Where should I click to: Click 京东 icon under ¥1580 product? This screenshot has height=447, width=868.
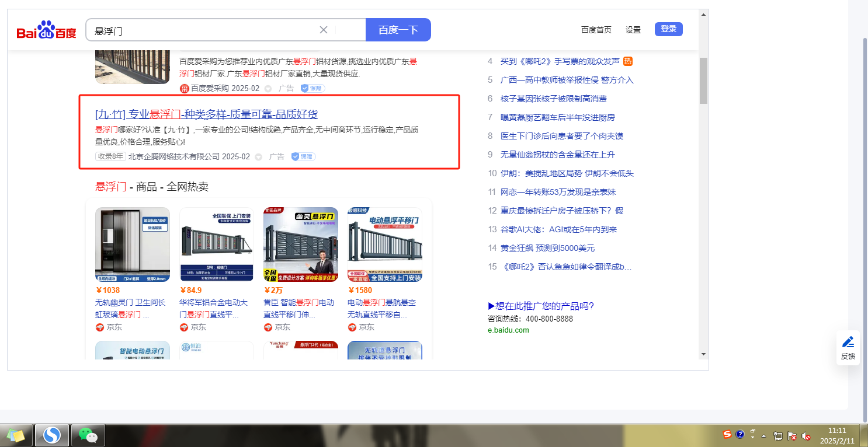[352, 327]
